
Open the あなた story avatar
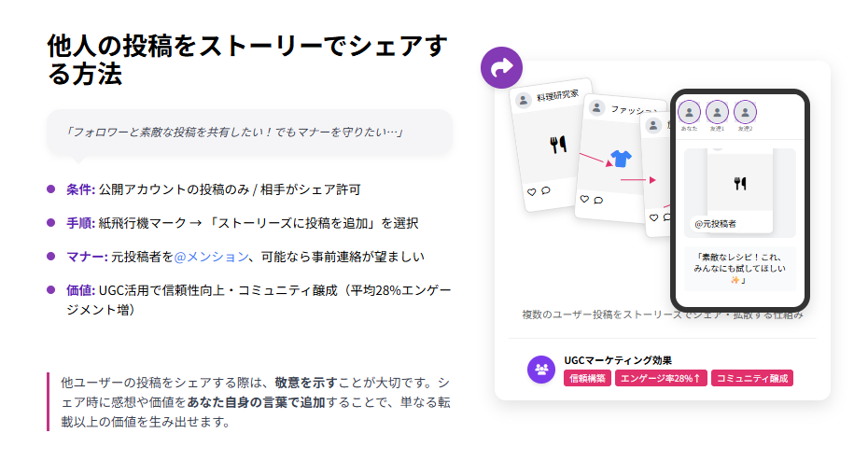[689, 113]
